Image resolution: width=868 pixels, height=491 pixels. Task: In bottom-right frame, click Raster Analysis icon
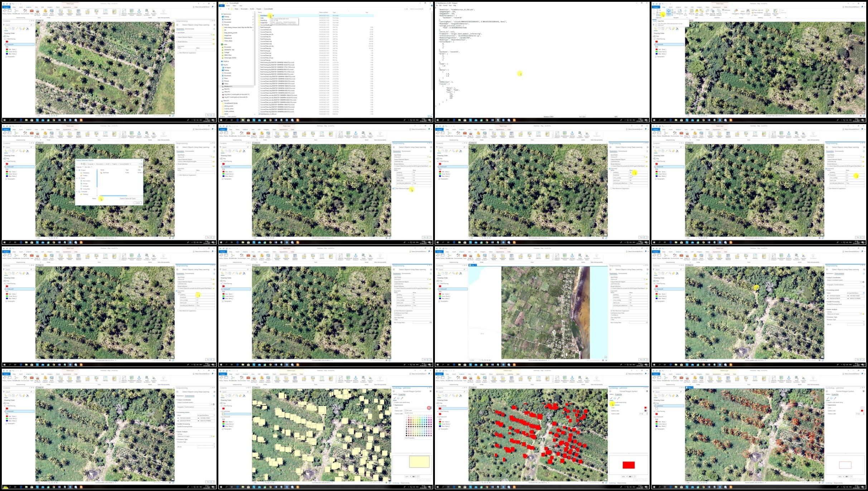[x=702, y=379]
